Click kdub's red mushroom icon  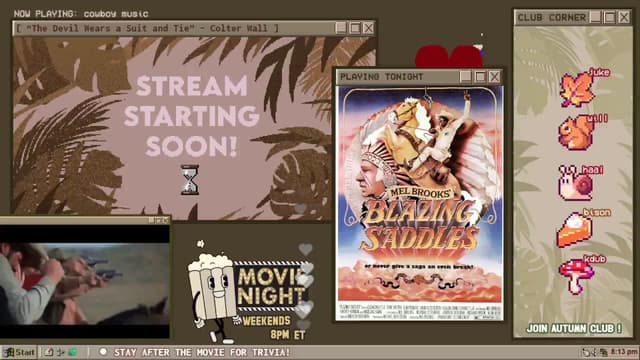click(576, 277)
